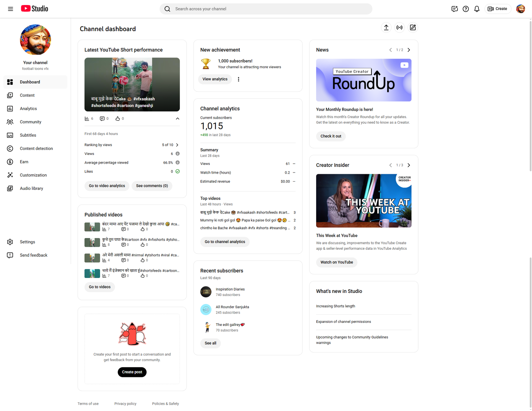Open three-dot menu in New achievement card
Viewport: 532px width, 411px height.
tap(238, 79)
